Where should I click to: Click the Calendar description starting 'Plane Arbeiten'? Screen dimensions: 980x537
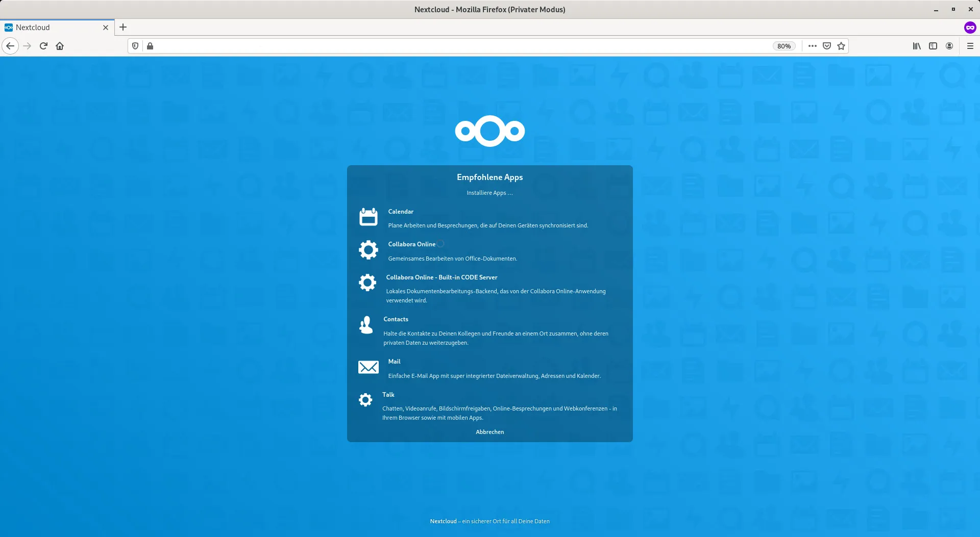tap(488, 225)
